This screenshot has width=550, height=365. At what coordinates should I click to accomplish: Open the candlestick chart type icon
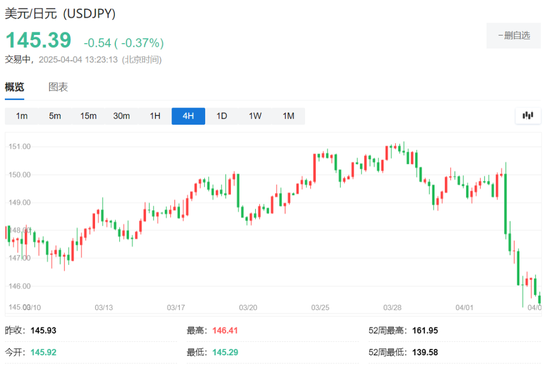coord(528,116)
